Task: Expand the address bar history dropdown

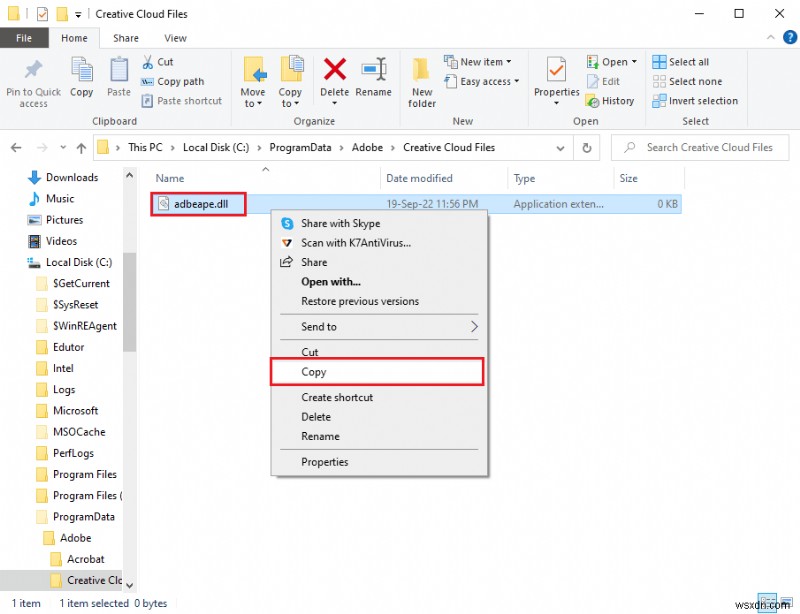Action: pyautogui.click(x=560, y=147)
